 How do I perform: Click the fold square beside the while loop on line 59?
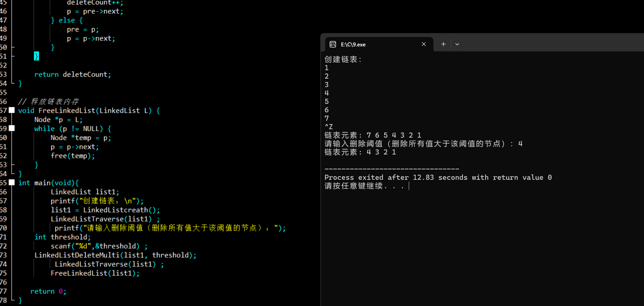pyautogui.click(x=12, y=128)
